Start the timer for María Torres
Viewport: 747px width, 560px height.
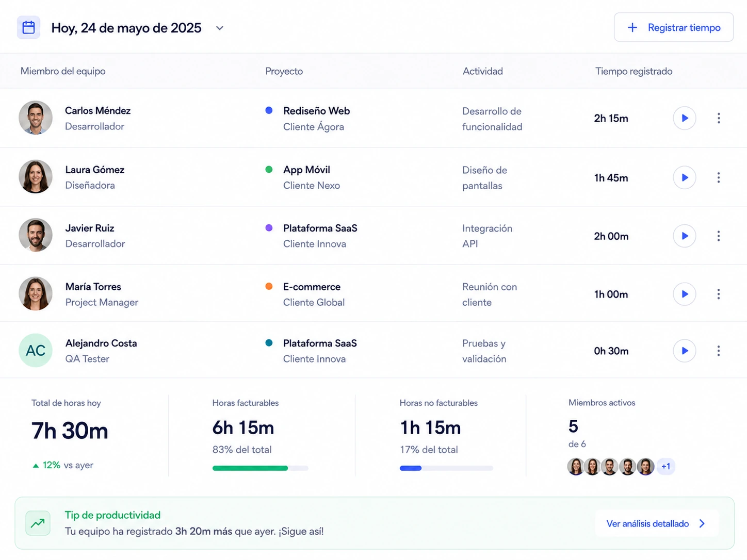[x=685, y=294]
